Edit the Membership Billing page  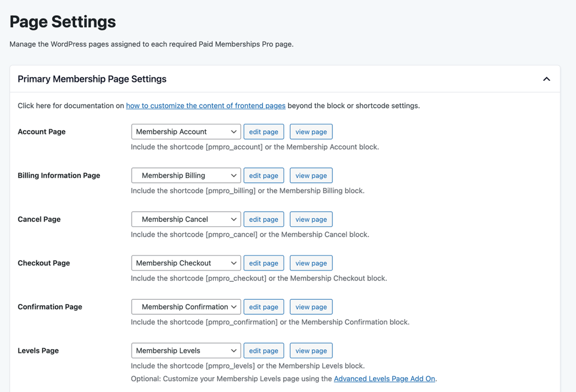tap(264, 175)
